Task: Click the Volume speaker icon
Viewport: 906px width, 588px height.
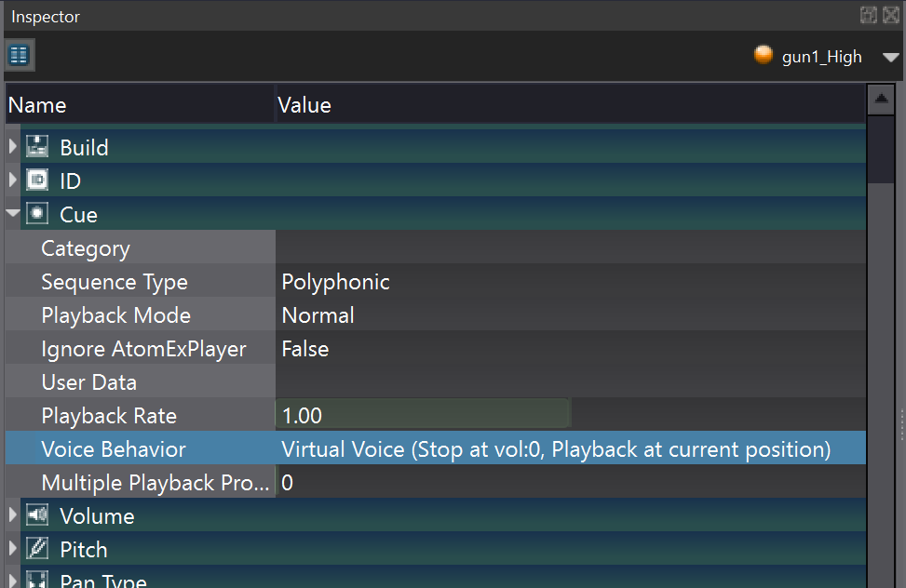Action: (37, 515)
